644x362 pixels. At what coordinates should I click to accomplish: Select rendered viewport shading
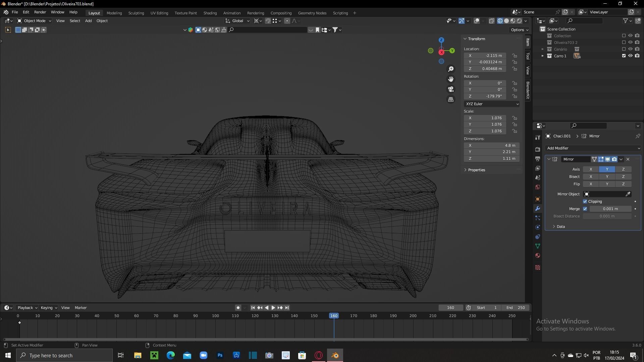point(519,21)
